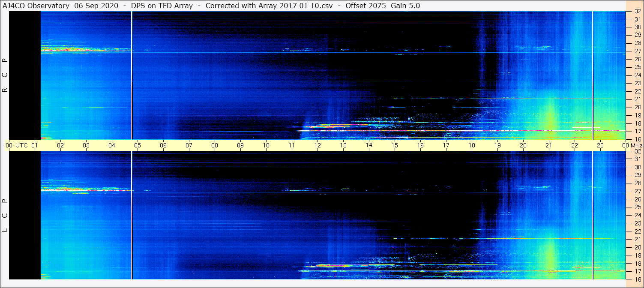Click the 06 hour tick label
This screenshot has width=644, height=288.
tap(163, 145)
